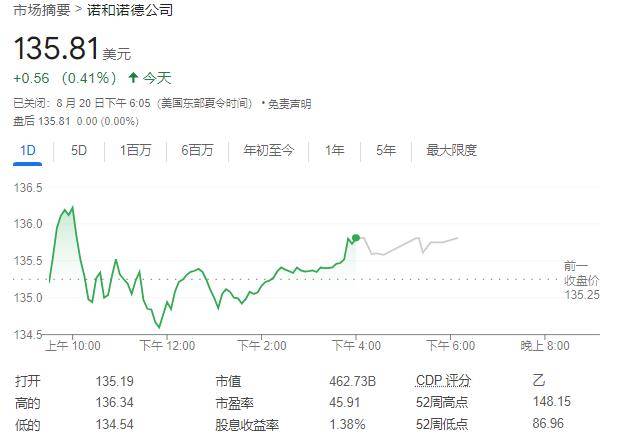Screen dimensions: 622x439
Task: Open the 1百万 range tab
Action: click(135, 150)
